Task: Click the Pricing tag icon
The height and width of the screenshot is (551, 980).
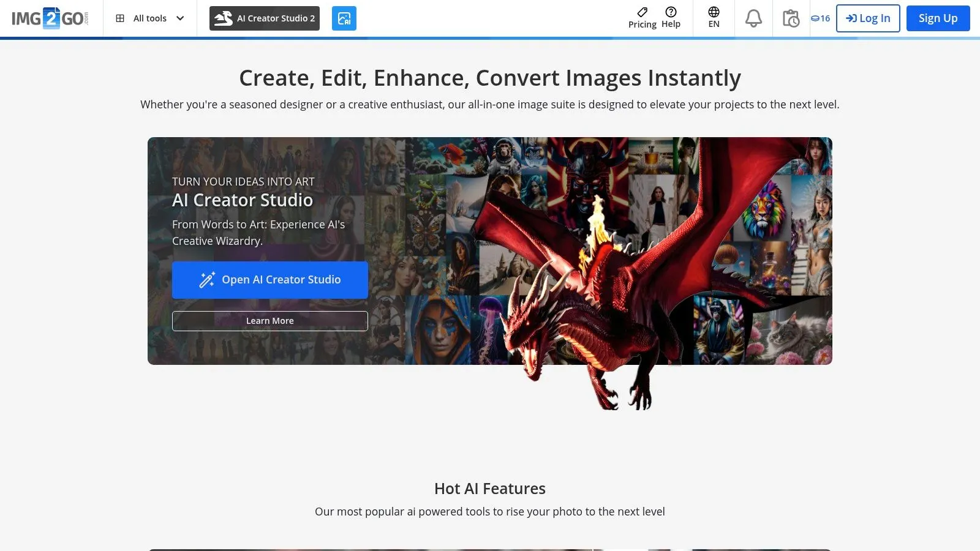Action: pyautogui.click(x=642, y=12)
